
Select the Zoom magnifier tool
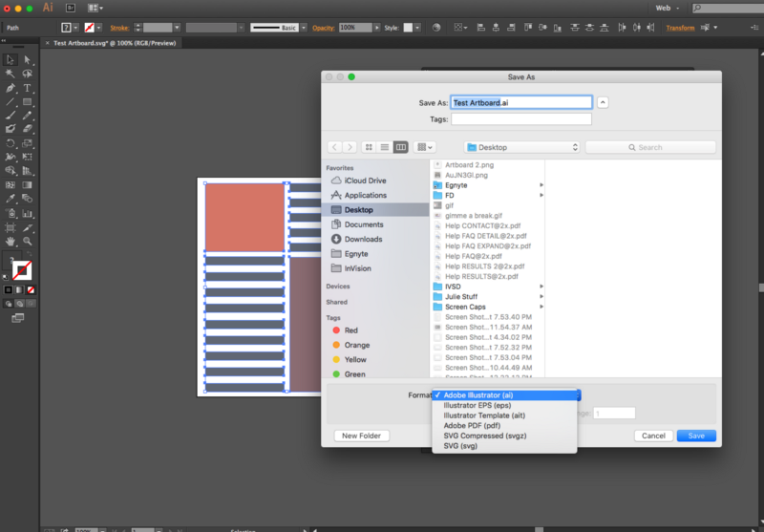tap(28, 241)
